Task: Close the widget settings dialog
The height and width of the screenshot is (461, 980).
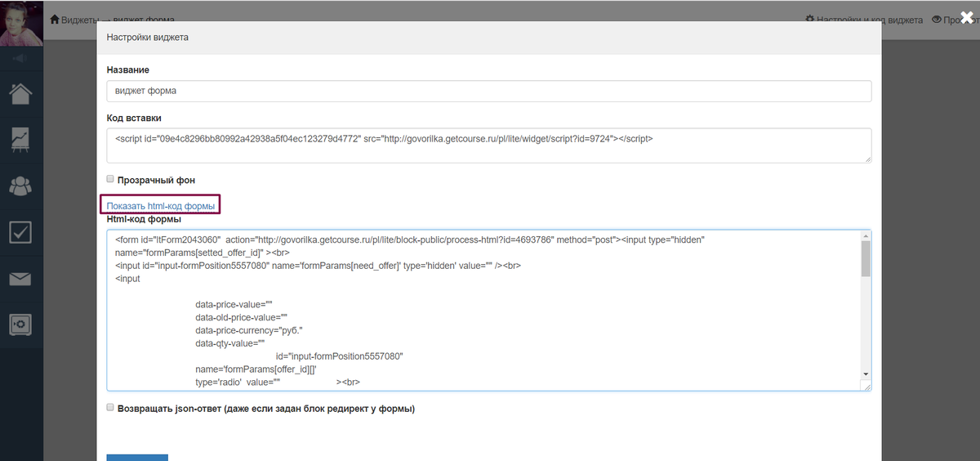Action: point(968,16)
